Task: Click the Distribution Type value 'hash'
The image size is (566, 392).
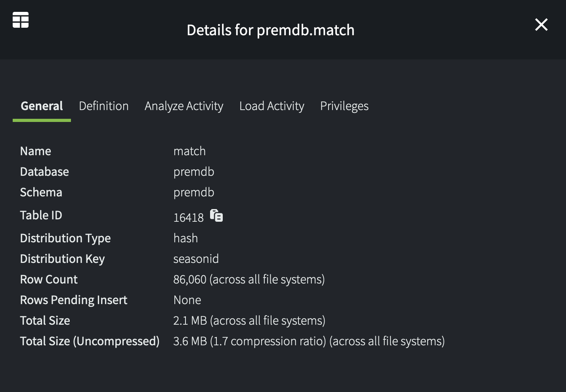Action: (x=185, y=238)
